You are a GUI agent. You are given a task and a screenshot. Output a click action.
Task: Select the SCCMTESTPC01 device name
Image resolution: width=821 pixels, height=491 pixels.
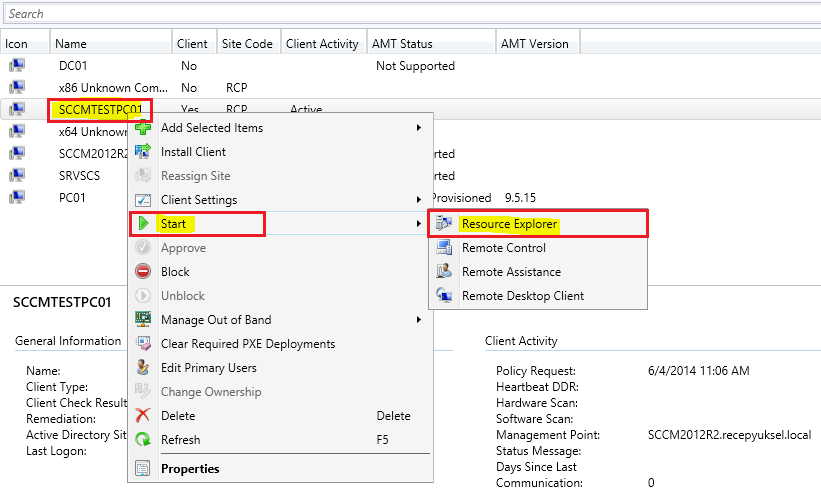100,110
